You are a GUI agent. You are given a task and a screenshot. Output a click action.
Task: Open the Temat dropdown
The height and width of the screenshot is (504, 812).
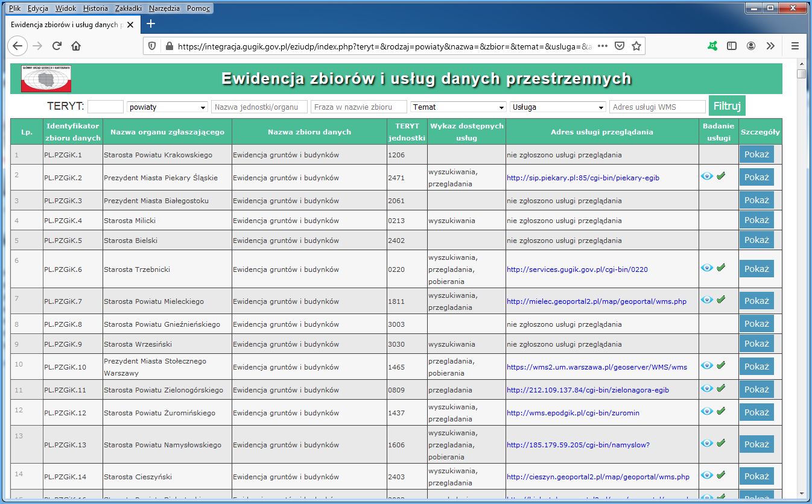tap(458, 107)
